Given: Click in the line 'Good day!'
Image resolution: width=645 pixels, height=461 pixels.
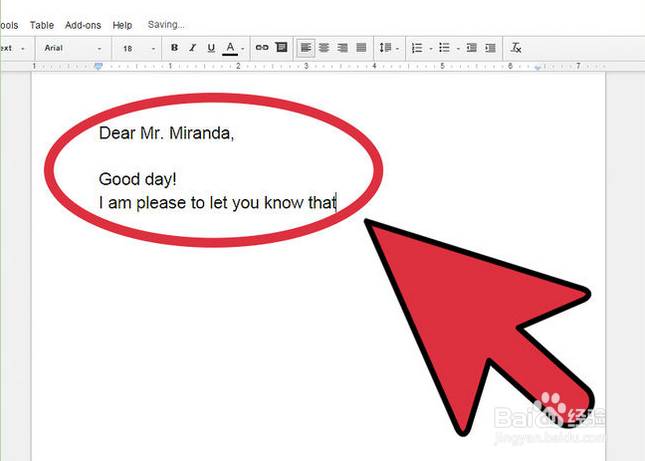Looking at the screenshot, I should point(138,179).
